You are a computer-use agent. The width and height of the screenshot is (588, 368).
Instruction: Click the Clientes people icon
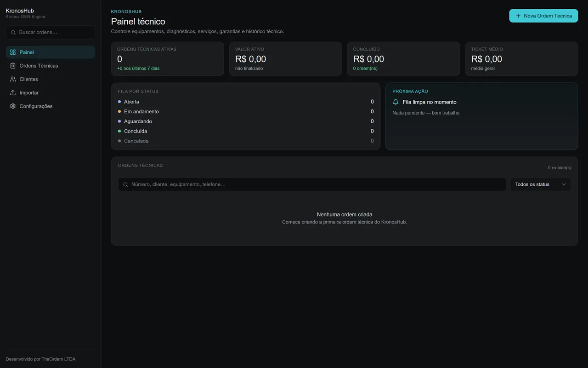pyautogui.click(x=13, y=79)
